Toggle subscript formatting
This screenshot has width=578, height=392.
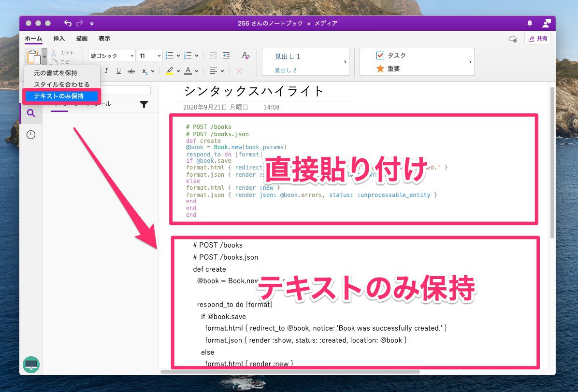[144, 71]
